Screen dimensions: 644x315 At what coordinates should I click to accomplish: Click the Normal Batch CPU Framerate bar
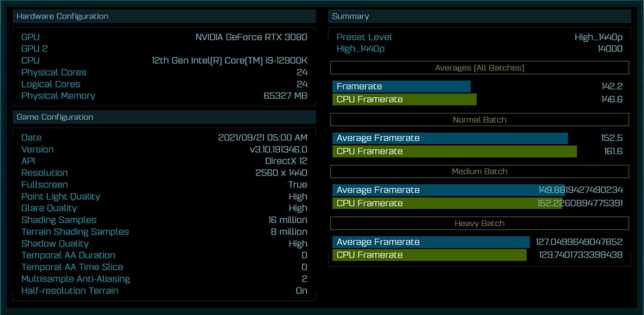click(x=455, y=151)
